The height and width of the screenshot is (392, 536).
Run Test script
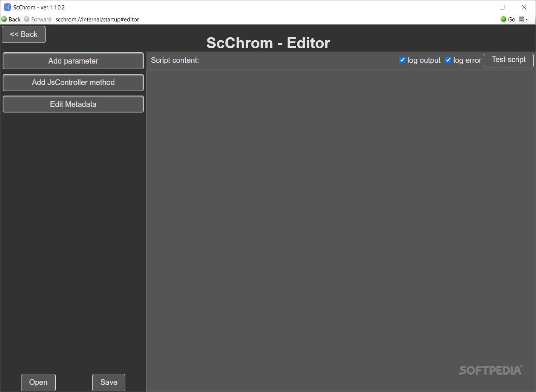509,60
